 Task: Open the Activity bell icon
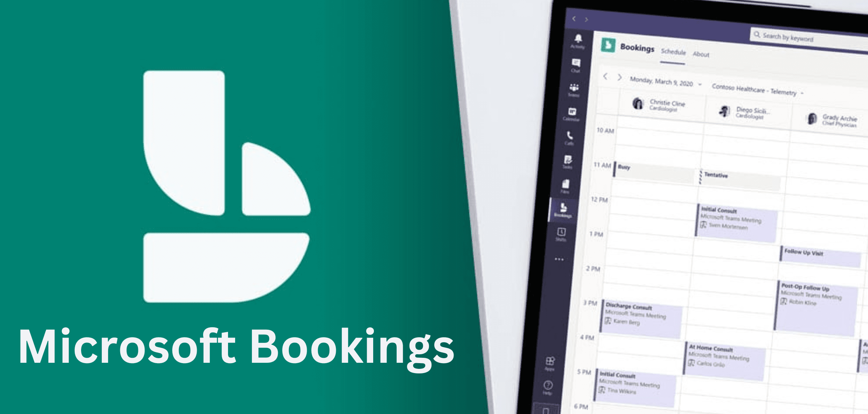[578, 41]
